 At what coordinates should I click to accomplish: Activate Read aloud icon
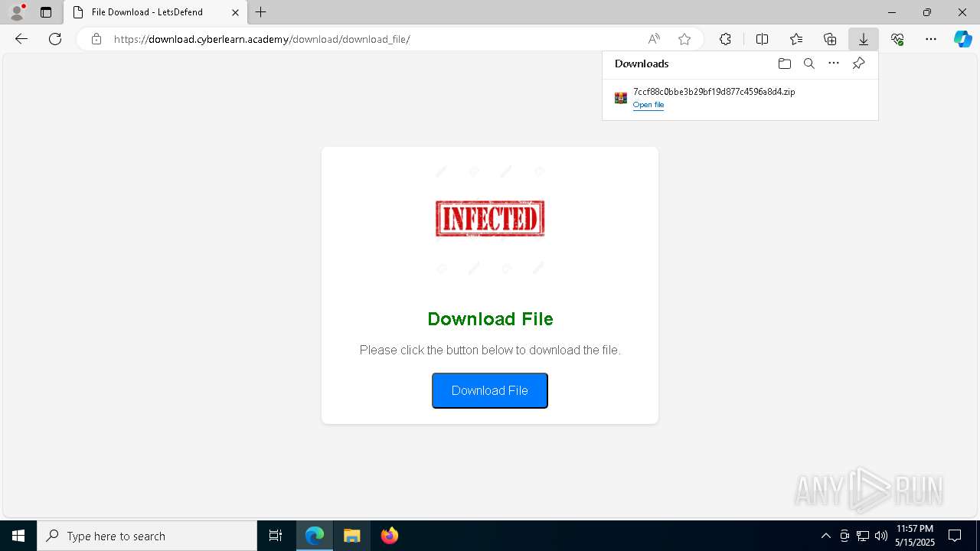pos(654,39)
